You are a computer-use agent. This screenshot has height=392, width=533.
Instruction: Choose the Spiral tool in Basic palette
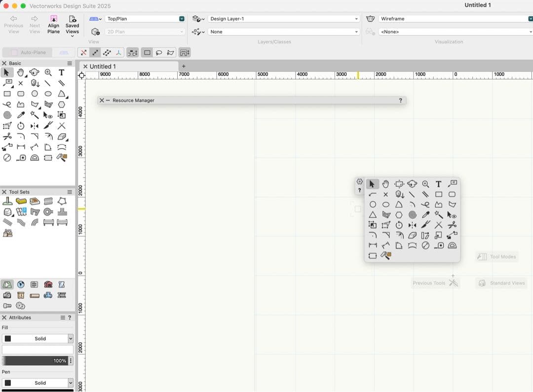pos(7,115)
